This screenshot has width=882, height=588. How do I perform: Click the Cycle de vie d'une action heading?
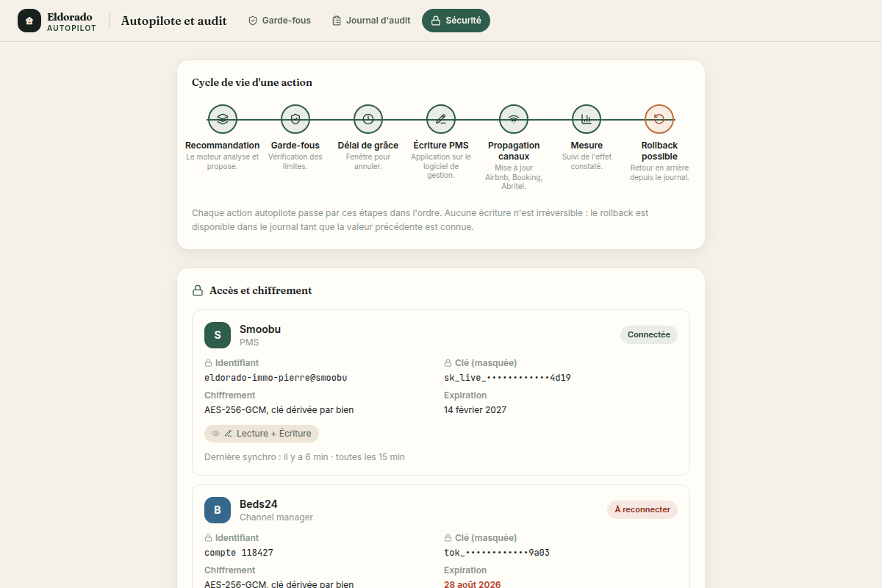252,82
